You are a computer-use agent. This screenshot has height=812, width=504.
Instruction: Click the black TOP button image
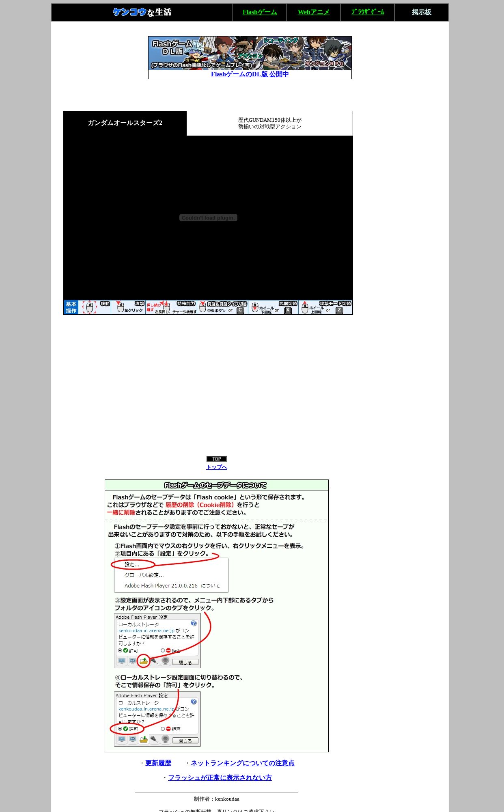217,459
